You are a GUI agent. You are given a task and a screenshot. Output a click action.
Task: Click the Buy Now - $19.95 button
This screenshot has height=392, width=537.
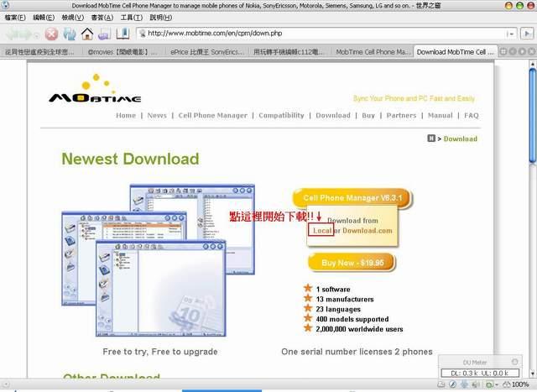[352, 263]
